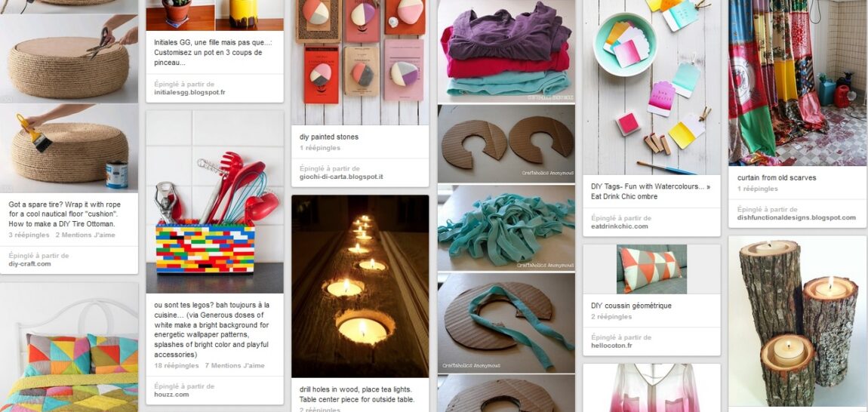Open the scarf curtain pin image
Screen dimensions: 868x412
click(x=798, y=82)
